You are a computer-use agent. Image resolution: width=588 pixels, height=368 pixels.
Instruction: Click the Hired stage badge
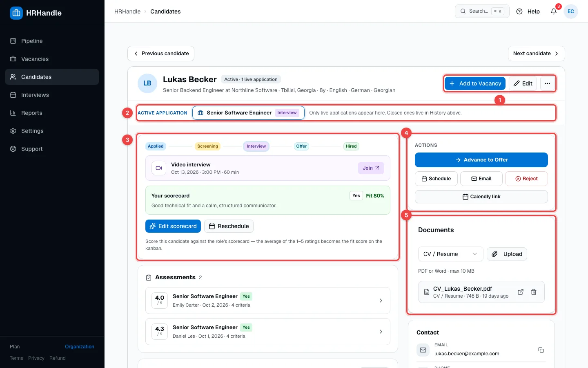[351, 146]
